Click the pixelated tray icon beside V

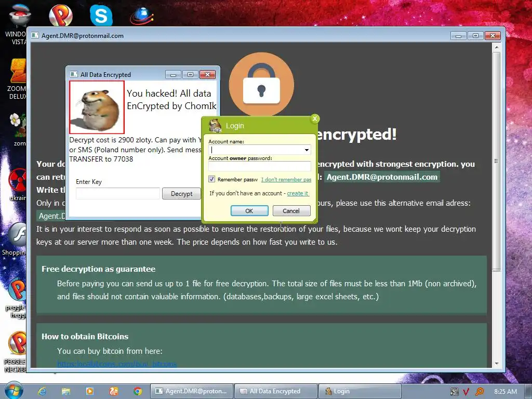[x=454, y=392]
